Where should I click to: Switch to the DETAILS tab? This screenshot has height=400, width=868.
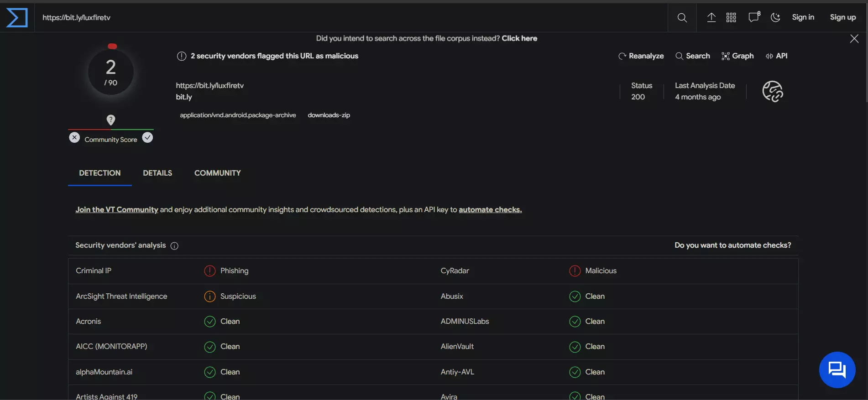[x=157, y=173]
